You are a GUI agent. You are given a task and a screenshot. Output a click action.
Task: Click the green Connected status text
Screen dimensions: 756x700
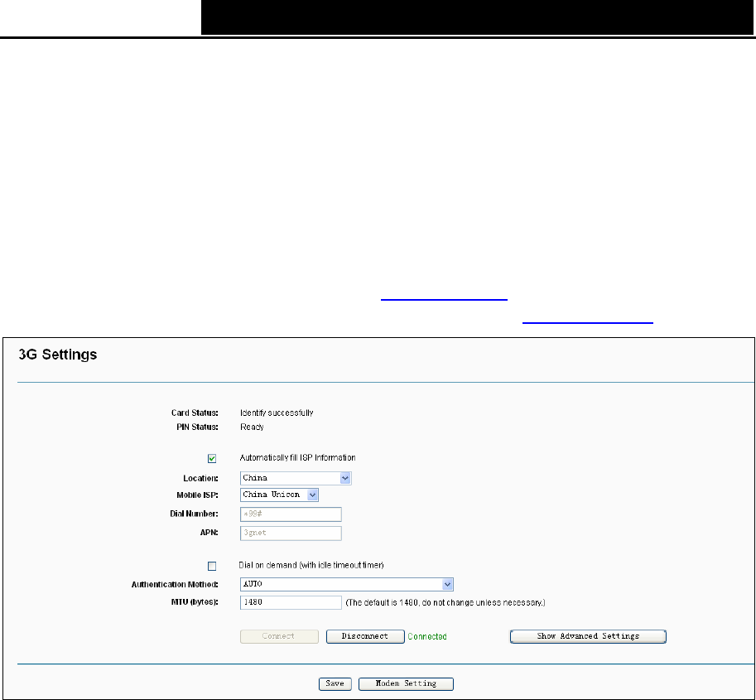coord(427,637)
